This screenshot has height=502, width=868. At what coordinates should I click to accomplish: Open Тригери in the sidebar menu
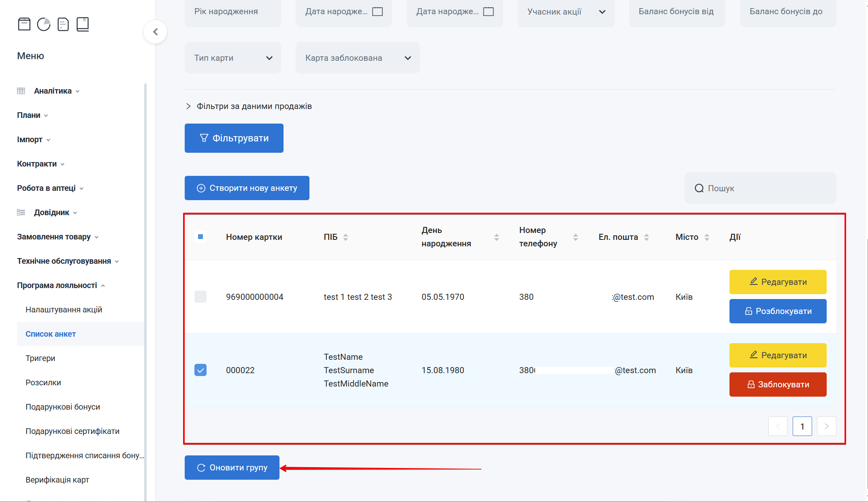[x=40, y=358]
